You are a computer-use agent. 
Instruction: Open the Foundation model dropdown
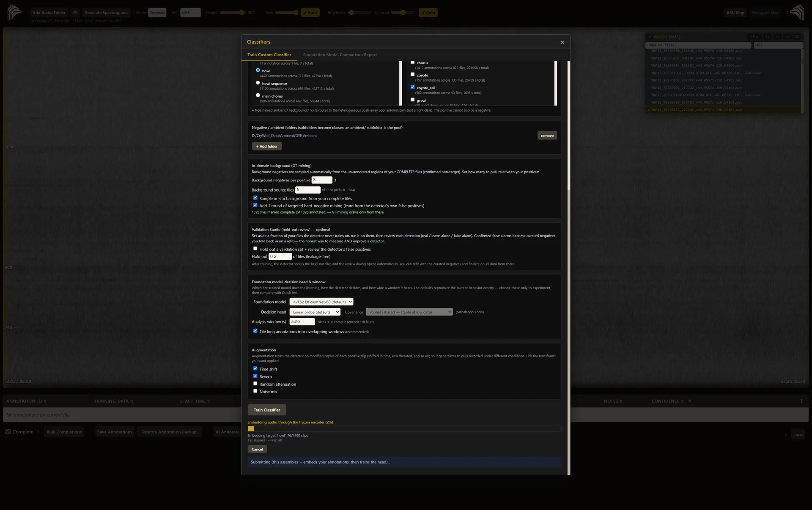[x=321, y=302]
